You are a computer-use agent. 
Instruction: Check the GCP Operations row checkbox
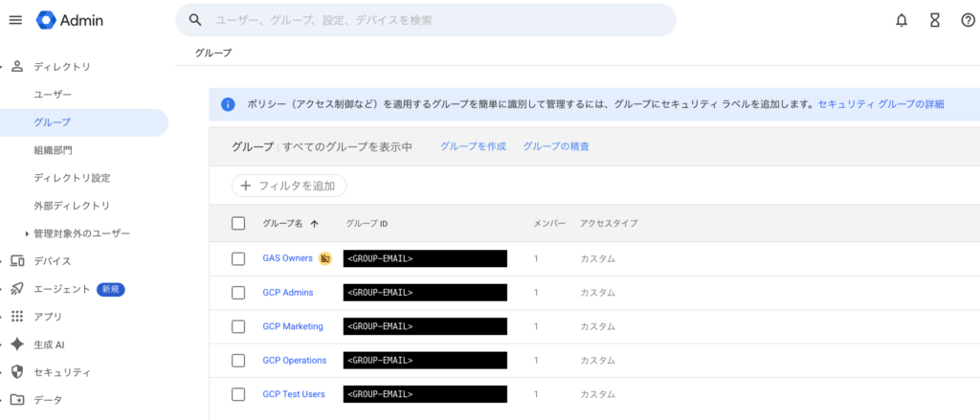tap(238, 361)
